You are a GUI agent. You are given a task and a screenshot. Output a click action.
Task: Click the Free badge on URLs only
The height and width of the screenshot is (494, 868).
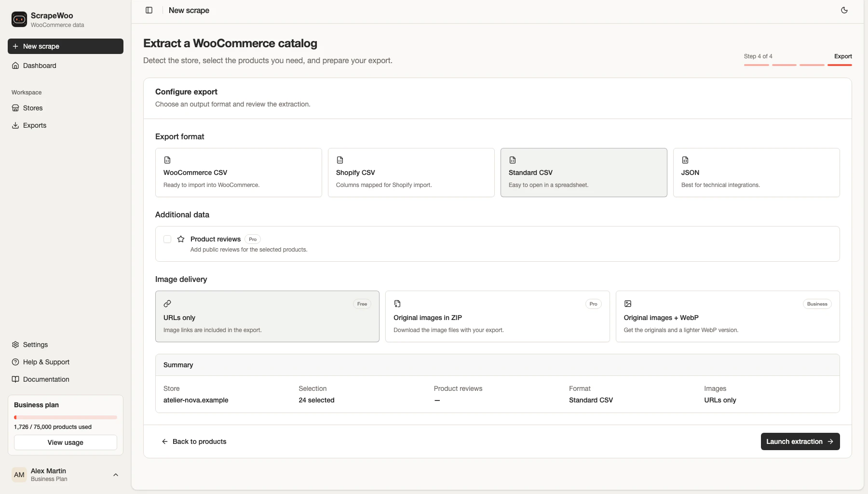click(362, 304)
